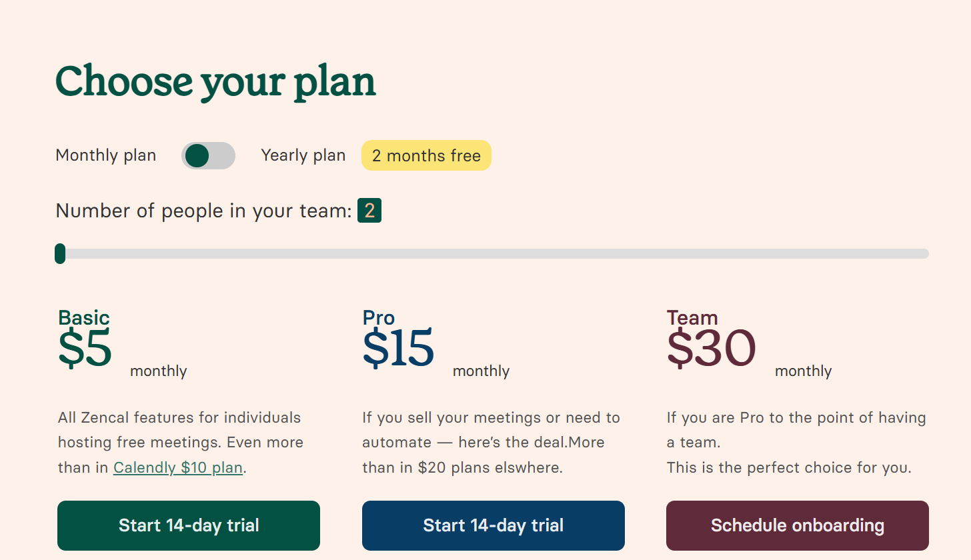Screen dimensions: 971x560
Task: Select the Pro plan heading
Action: coord(378,318)
